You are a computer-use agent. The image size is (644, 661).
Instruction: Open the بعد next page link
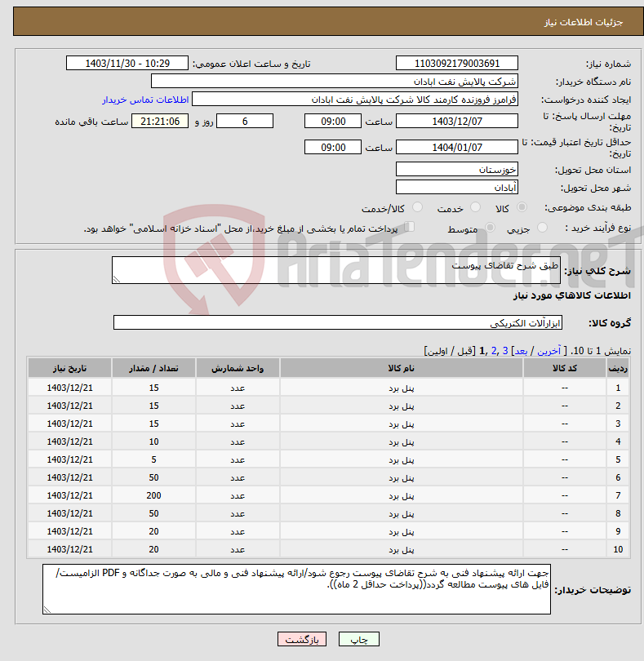click(x=521, y=351)
